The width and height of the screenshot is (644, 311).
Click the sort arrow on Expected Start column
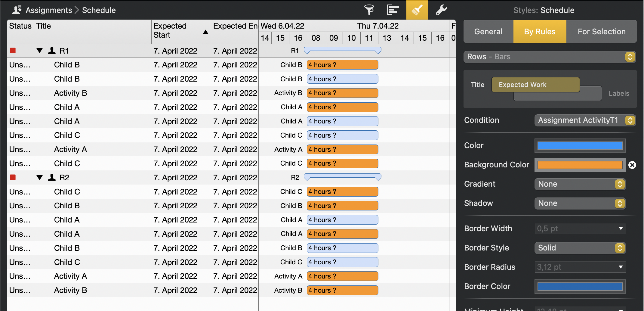[x=205, y=32]
